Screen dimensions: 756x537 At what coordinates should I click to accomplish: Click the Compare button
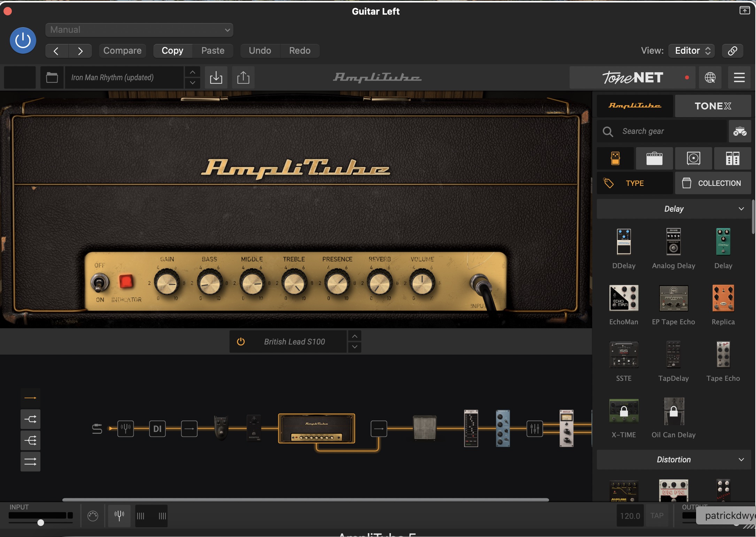click(x=122, y=51)
